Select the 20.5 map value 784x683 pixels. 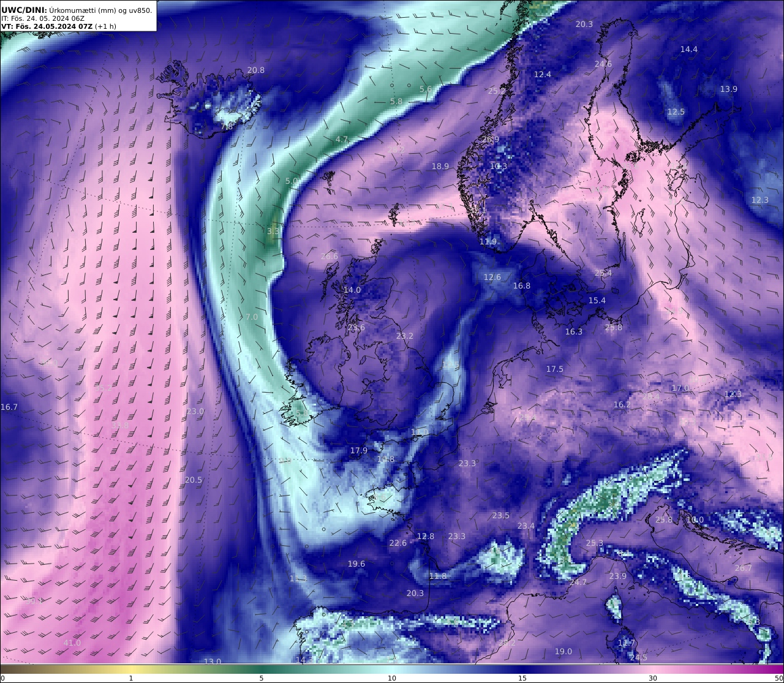(194, 480)
